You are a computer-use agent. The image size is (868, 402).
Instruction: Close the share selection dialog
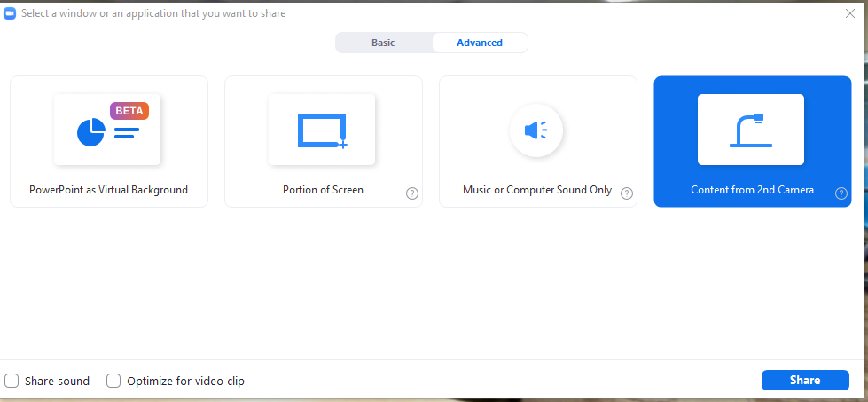850,13
